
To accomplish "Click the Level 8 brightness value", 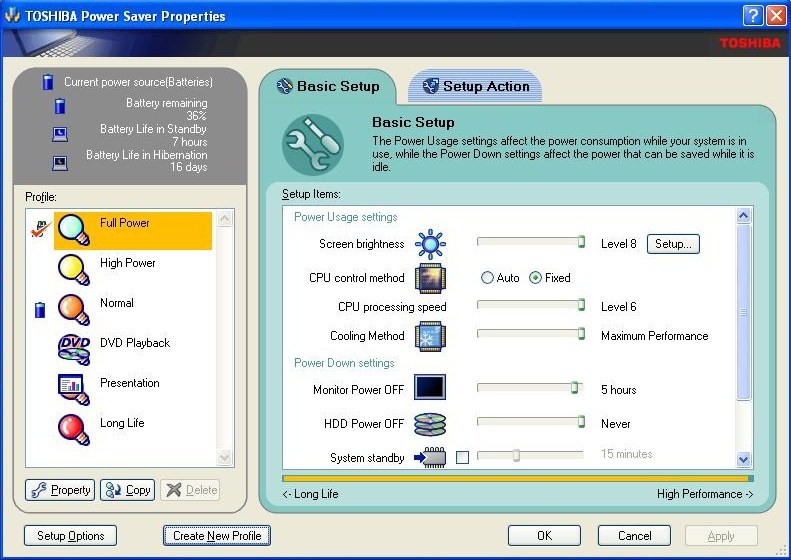I will (618, 244).
